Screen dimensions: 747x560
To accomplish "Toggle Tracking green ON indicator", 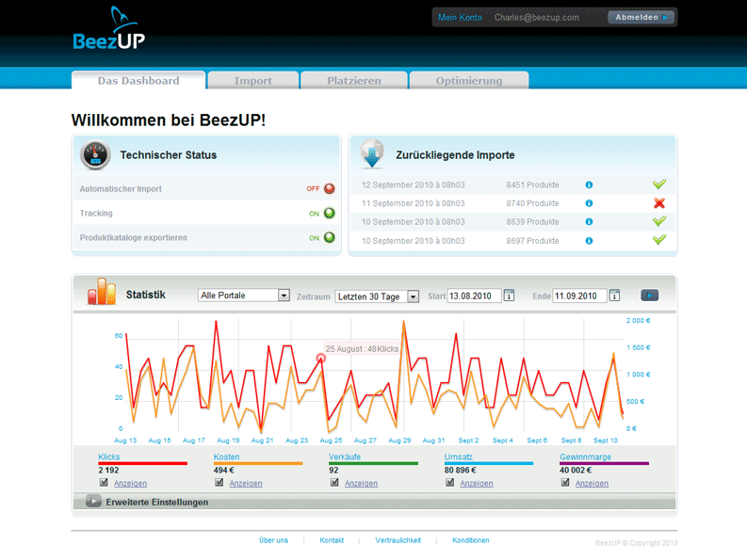I will click(329, 213).
